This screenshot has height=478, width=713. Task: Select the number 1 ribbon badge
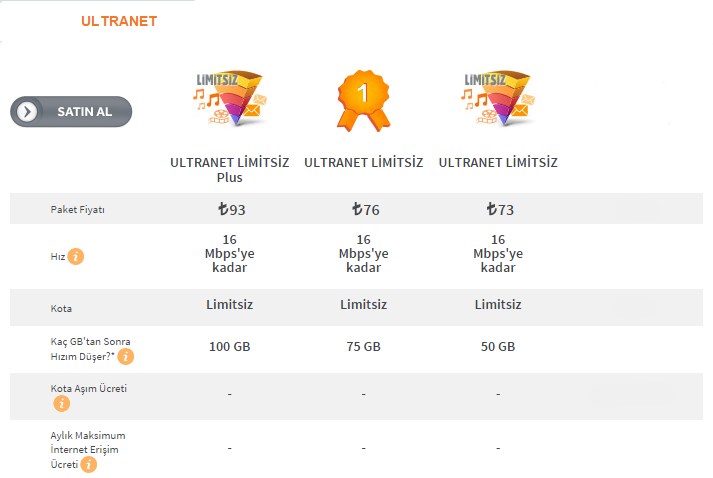click(363, 98)
